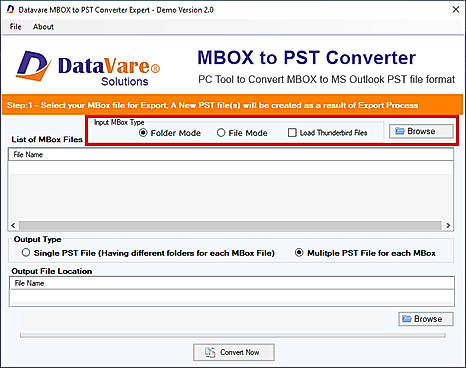The height and width of the screenshot is (368, 466).
Task: Select File Mode radio button
Action: point(221,133)
